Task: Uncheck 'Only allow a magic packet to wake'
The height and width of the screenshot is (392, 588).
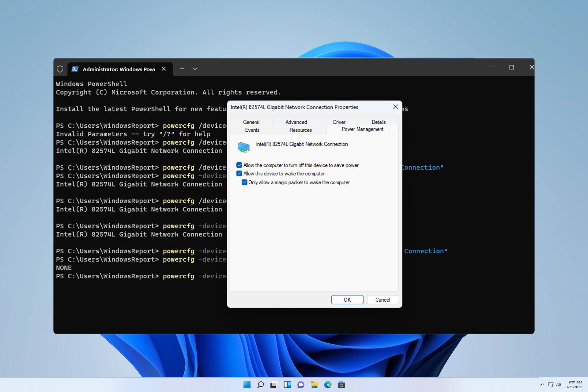Action: (244, 182)
